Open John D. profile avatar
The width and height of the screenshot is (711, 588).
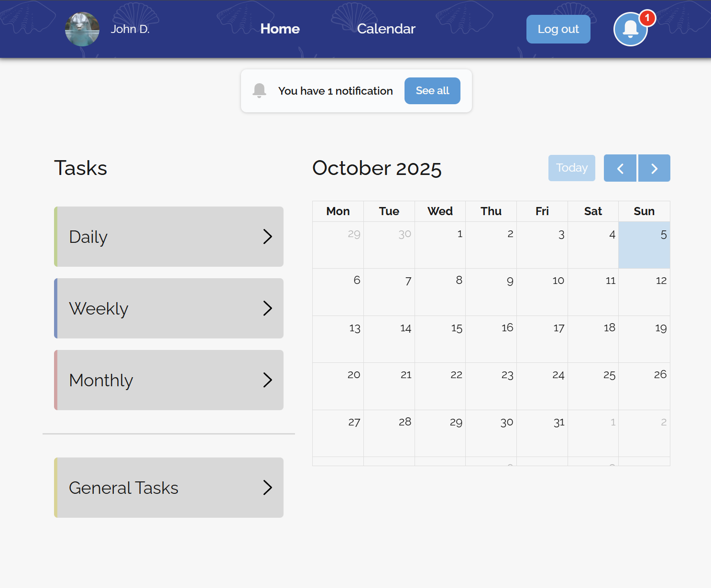point(82,29)
